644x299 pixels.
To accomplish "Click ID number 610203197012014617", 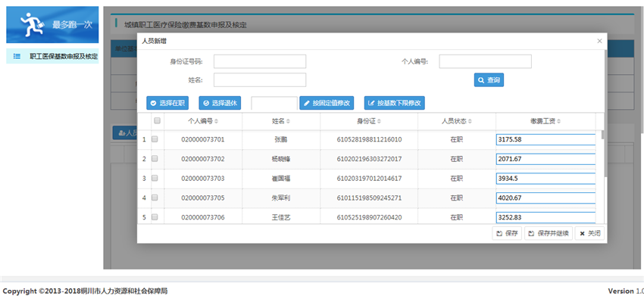I will (x=369, y=179).
